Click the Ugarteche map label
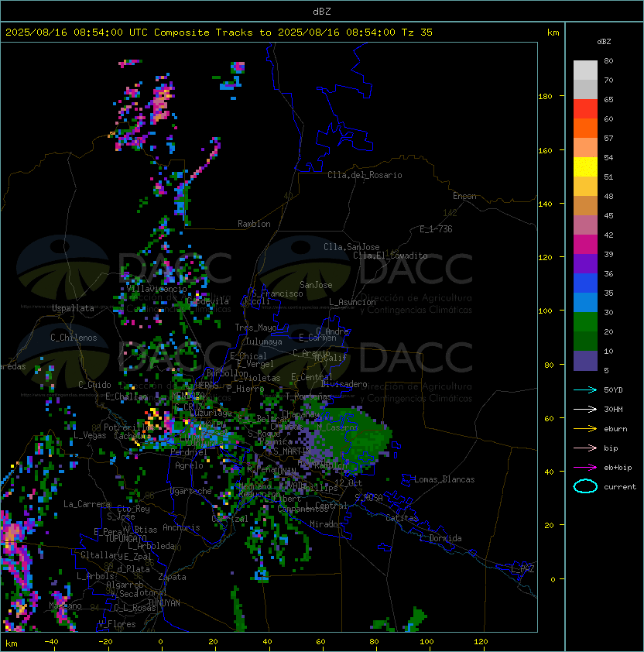The width and height of the screenshot is (644, 652). (190, 491)
